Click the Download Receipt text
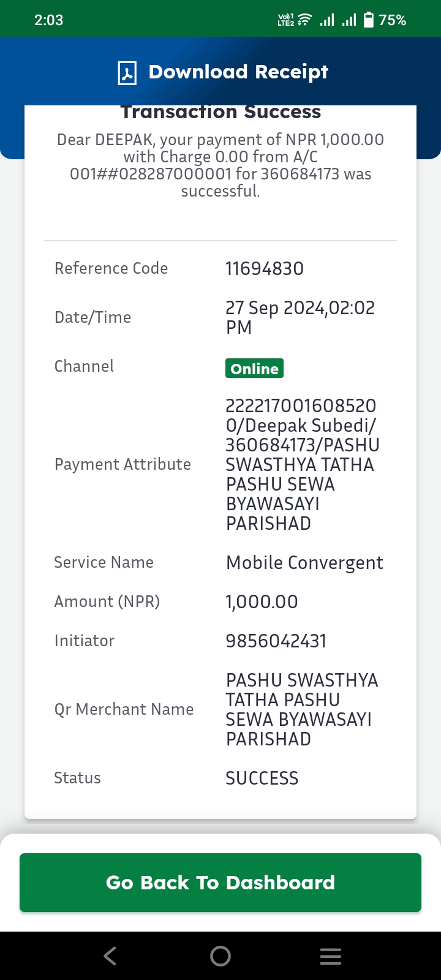Viewport: 441px width, 980px height. tap(238, 72)
